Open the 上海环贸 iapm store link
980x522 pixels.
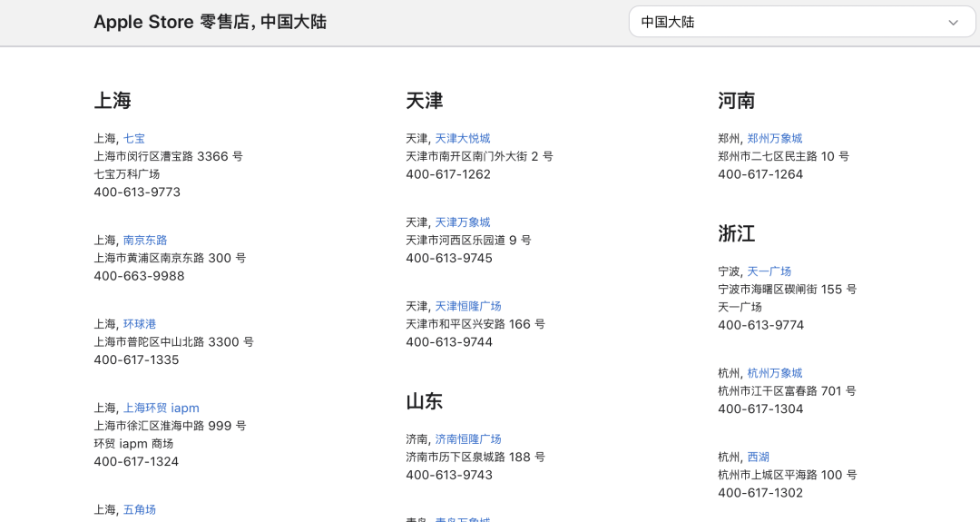[162, 408]
